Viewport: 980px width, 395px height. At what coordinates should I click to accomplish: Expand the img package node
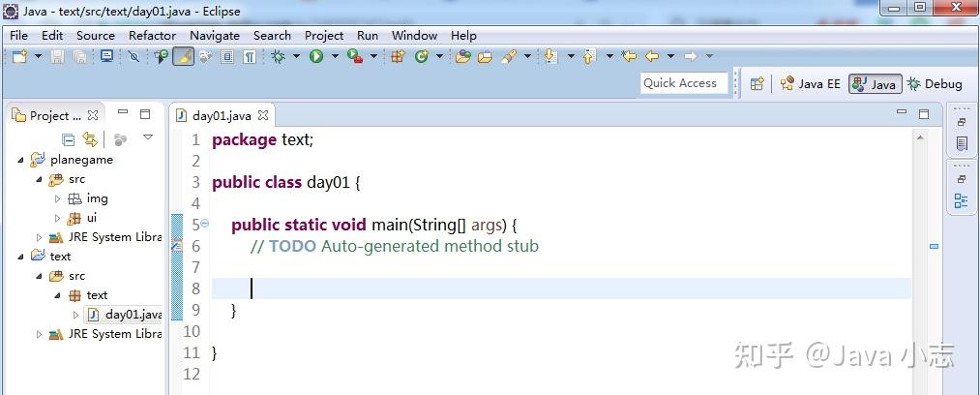pyautogui.click(x=57, y=198)
